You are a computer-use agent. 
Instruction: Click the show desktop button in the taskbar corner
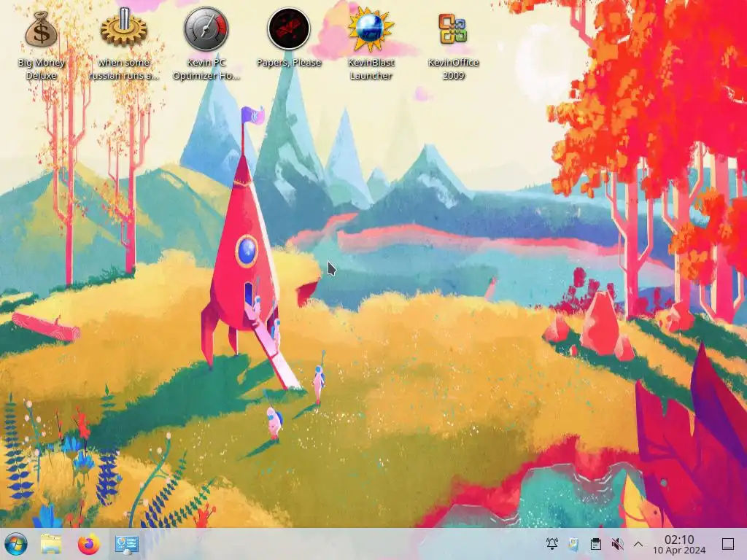pos(727,544)
